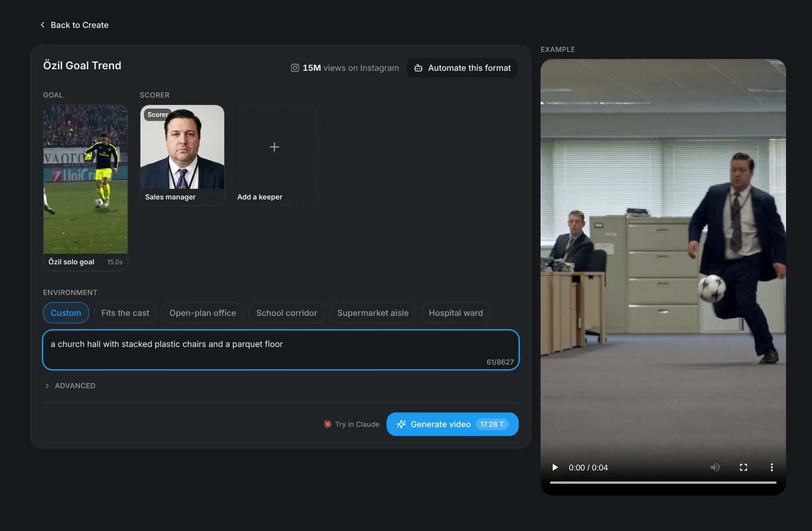The height and width of the screenshot is (531, 812).
Task: Select the Fits the cast environment
Action: coord(125,313)
